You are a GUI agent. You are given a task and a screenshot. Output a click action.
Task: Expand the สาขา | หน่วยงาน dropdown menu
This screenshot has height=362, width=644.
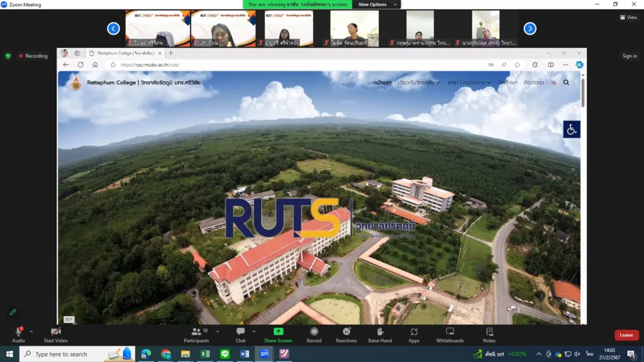pyautogui.click(x=469, y=82)
